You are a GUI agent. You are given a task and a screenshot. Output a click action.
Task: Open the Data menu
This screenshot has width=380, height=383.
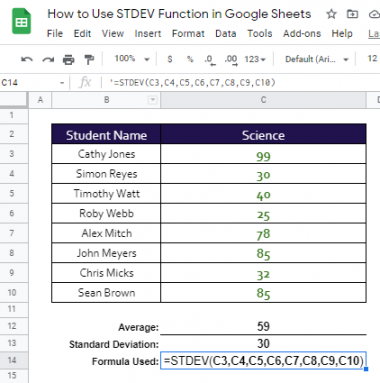click(226, 34)
